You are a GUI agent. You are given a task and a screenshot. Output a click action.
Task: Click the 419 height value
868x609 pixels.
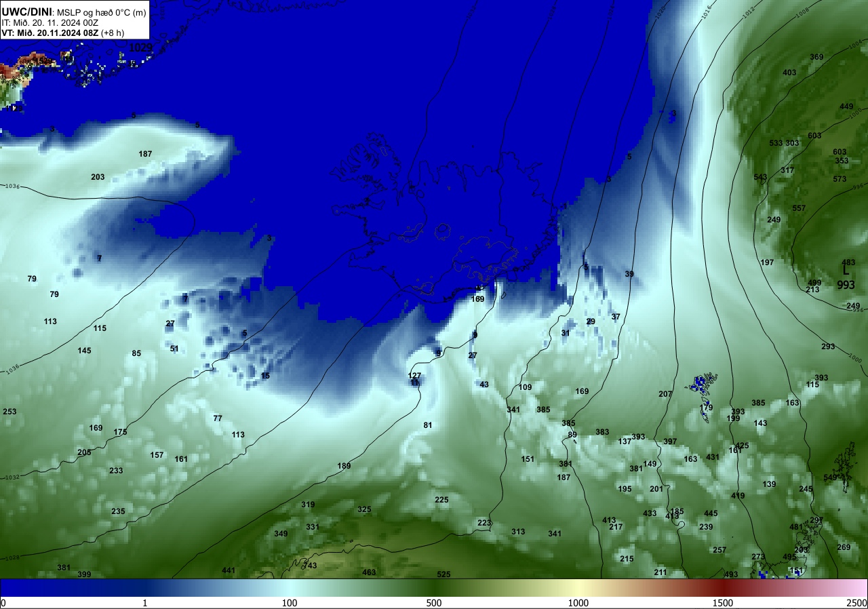click(738, 496)
